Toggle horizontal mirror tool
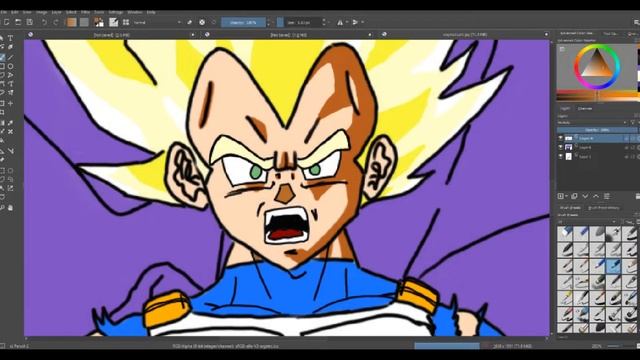The image size is (640, 360). (x=340, y=22)
